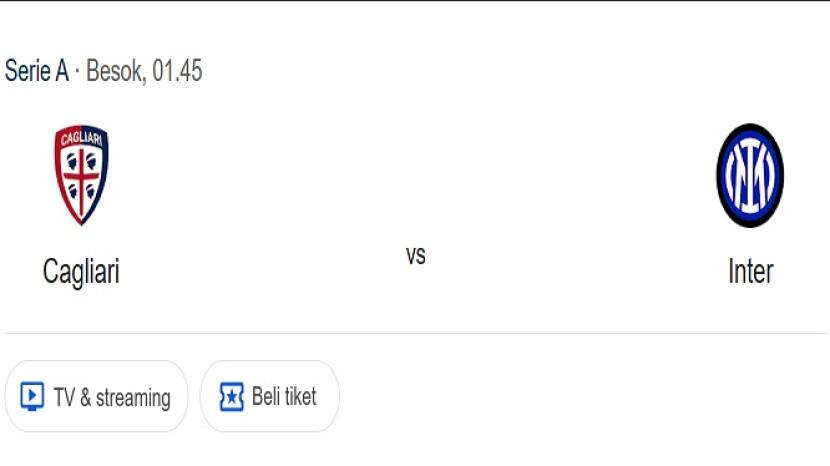The width and height of the screenshot is (830, 466).
Task: Click the Cagliari club crest
Action: pos(81,175)
